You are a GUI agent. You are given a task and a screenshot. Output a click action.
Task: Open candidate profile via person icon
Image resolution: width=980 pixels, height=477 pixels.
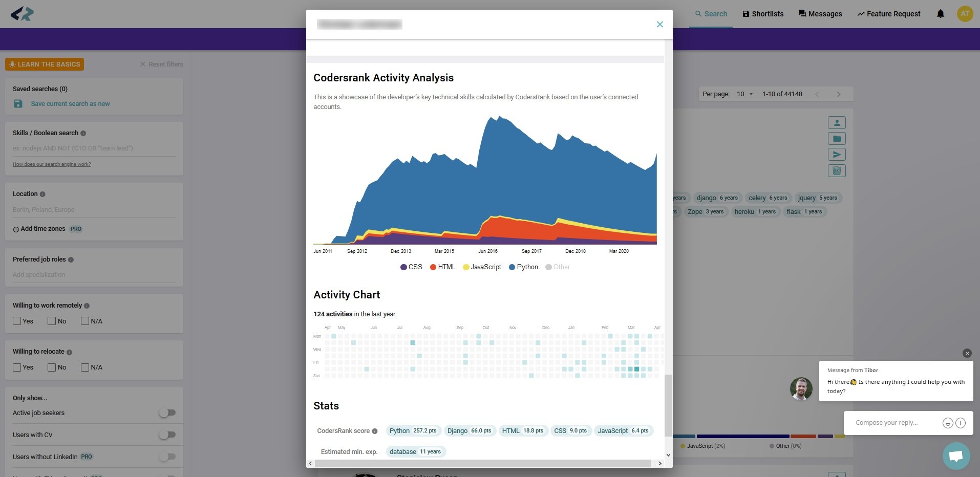(x=837, y=122)
